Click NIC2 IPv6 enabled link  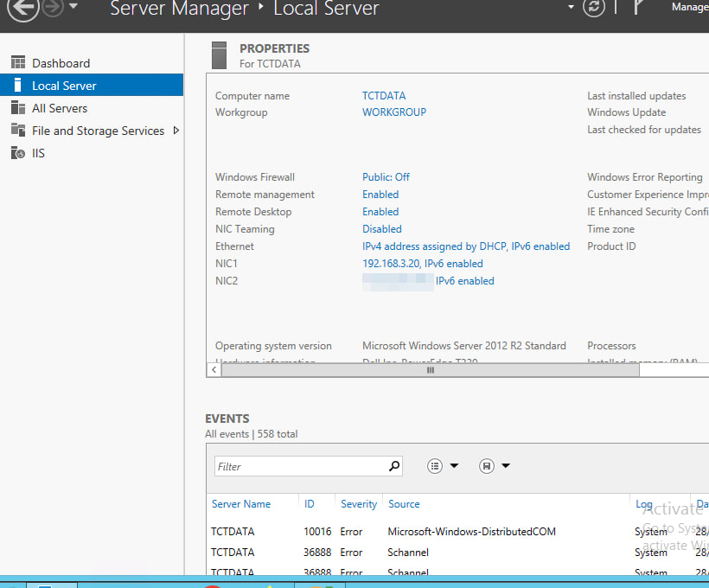465,281
